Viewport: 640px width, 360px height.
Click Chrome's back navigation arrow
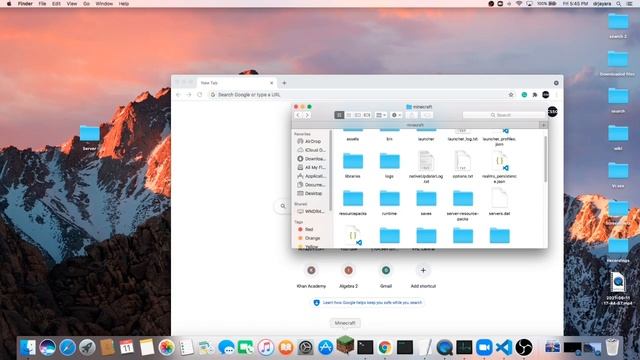(x=178, y=95)
